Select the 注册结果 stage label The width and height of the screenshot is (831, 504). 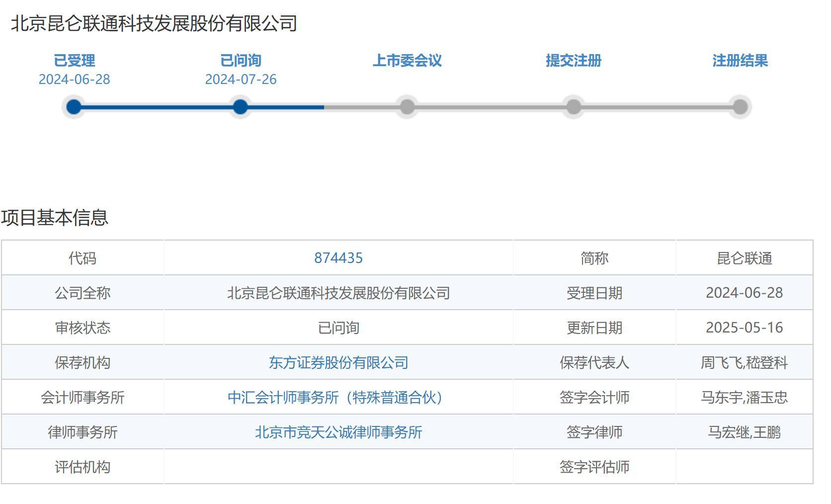tap(740, 61)
